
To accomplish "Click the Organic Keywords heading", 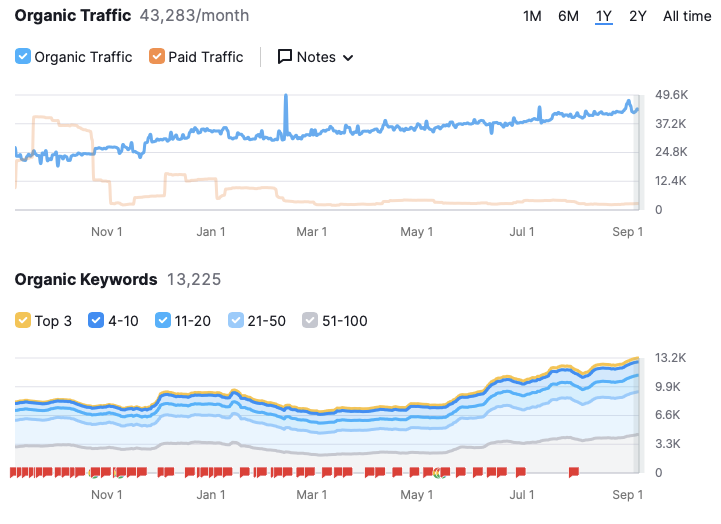I will coord(86,279).
